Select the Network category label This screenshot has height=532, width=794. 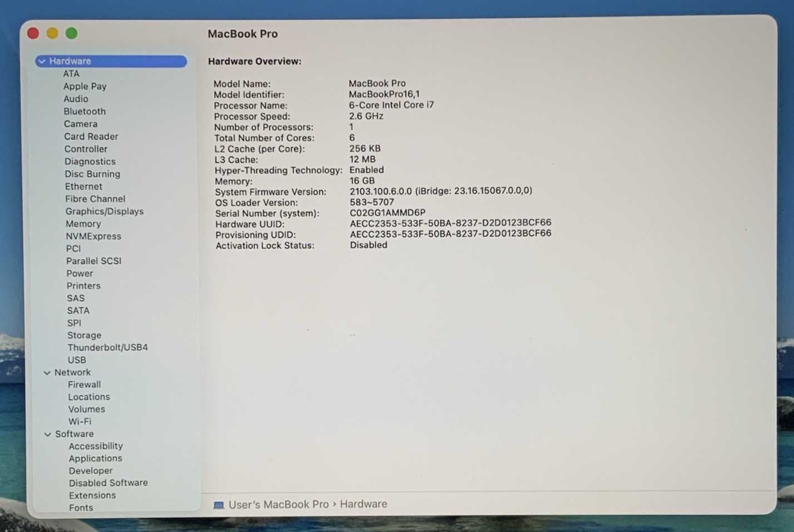[72, 372]
